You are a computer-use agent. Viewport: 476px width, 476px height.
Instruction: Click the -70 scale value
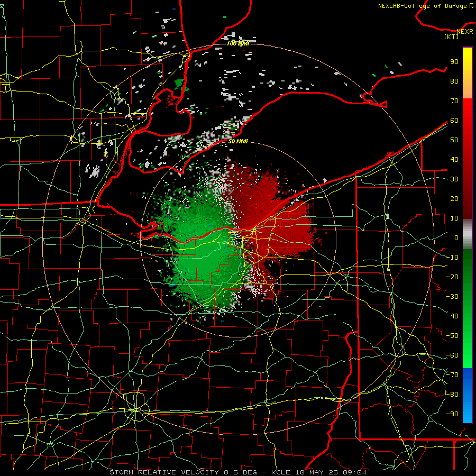(452, 374)
